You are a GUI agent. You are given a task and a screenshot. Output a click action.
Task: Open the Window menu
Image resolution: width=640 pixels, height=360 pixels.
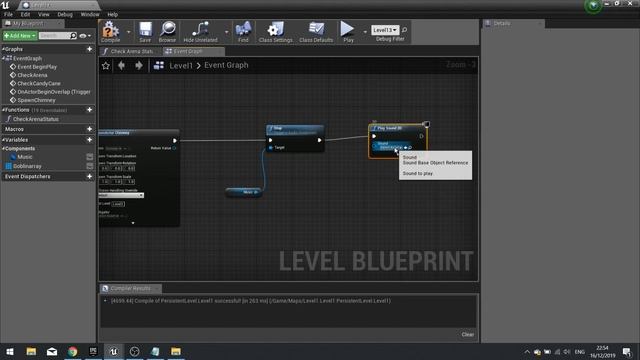(90, 14)
